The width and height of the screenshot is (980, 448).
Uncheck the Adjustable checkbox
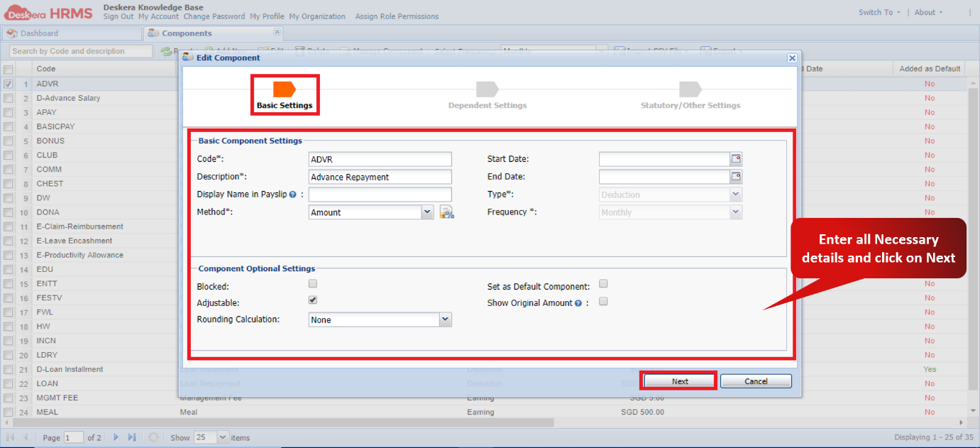click(312, 300)
